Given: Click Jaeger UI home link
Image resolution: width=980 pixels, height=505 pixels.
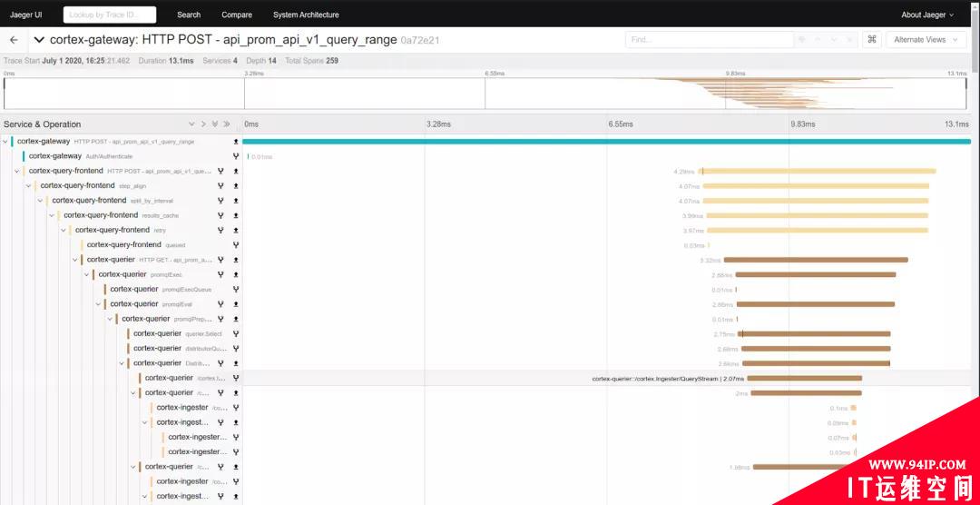Looking at the screenshot, I should coord(25,15).
